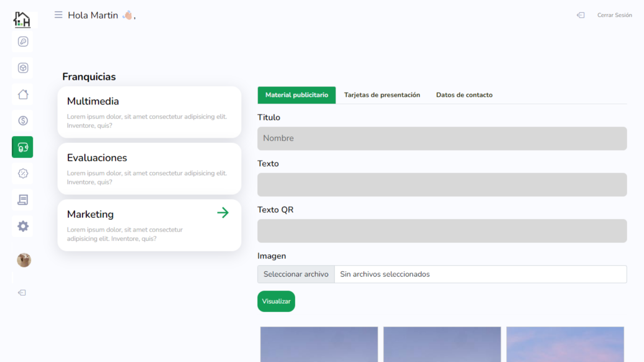Open the cube box sidebar icon
The height and width of the screenshot is (362, 644).
(23, 68)
